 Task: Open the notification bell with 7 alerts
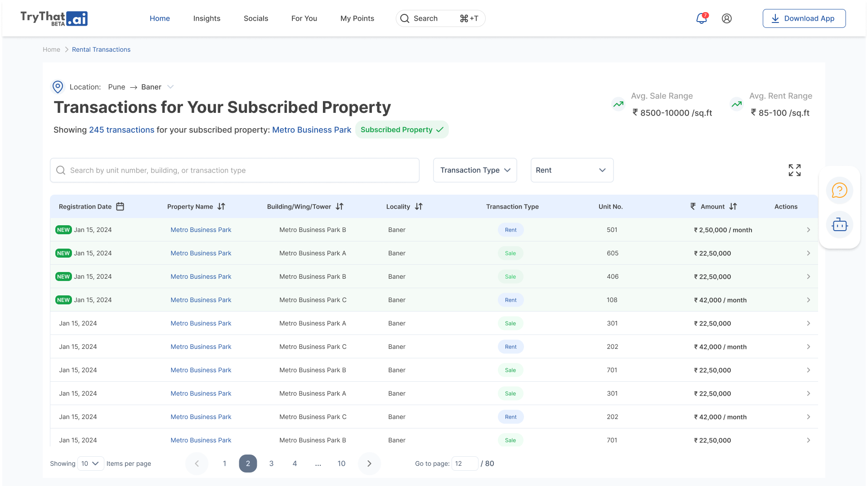(x=701, y=19)
